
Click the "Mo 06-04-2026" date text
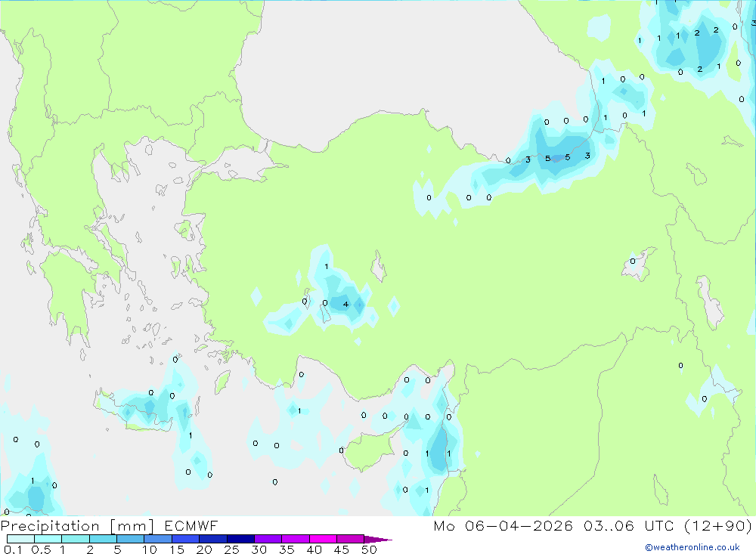tap(503, 525)
